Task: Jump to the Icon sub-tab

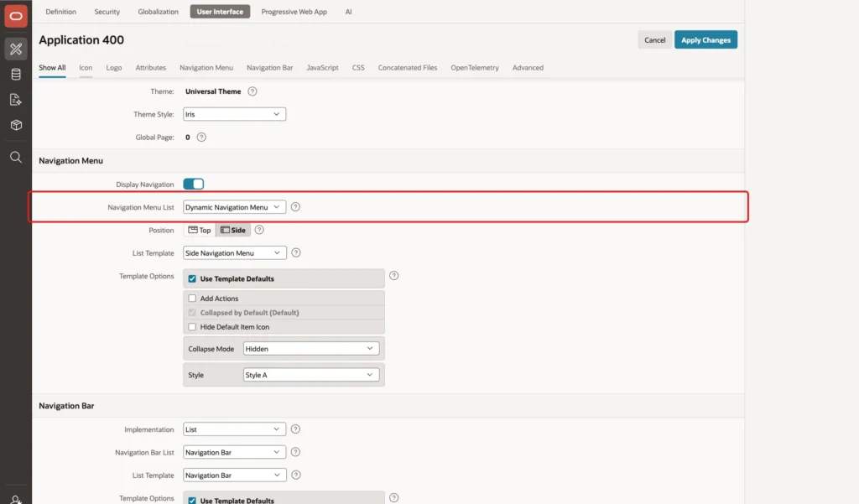Action: pyautogui.click(x=86, y=68)
